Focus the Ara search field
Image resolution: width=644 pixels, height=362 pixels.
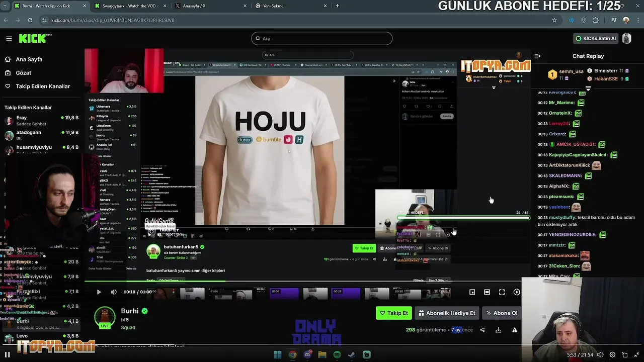[x=322, y=39]
